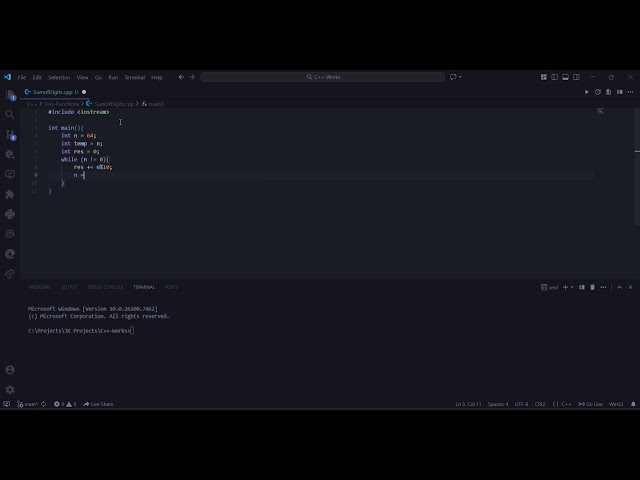The image size is (640, 480).
Task: Click the notifications bell in status bar
Action: (633, 404)
